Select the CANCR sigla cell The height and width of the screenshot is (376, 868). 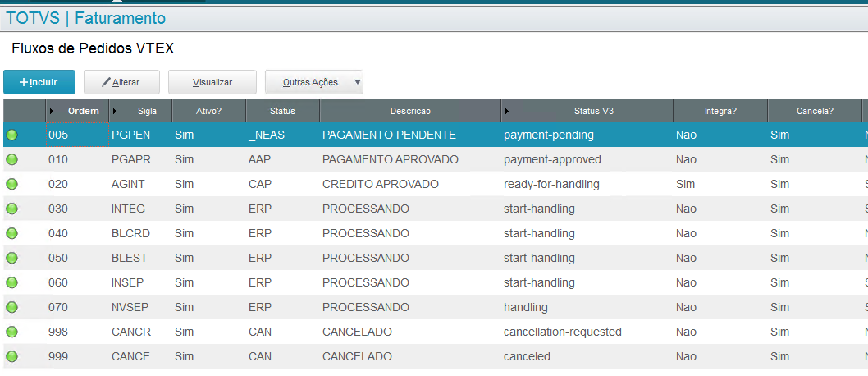click(141, 332)
